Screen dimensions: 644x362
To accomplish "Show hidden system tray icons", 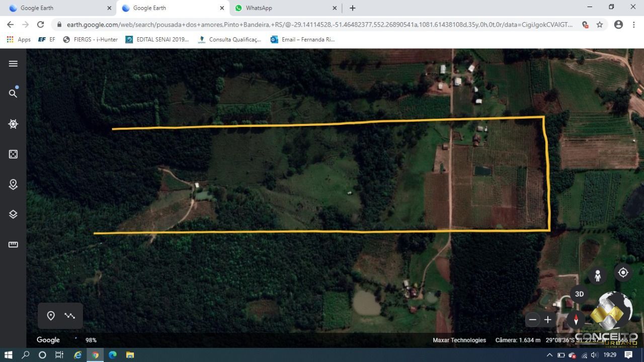I will point(549,355).
